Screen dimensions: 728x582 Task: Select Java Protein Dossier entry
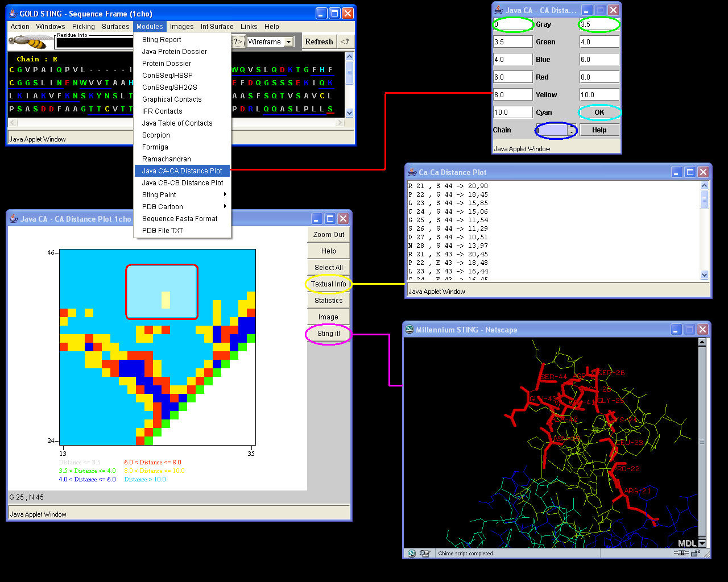pyautogui.click(x=182, y=51)
